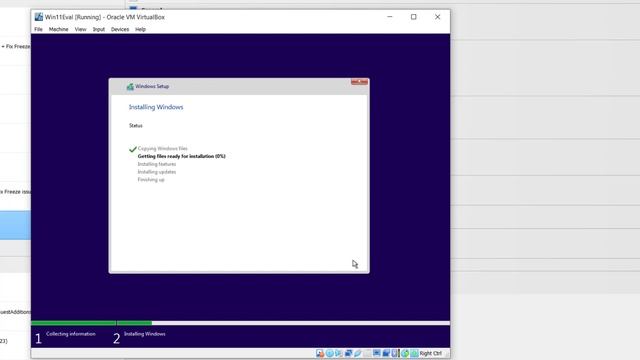Click the hard disk activity icon in status bar
Viewport: 640px width, 360px height.
coord(320,353)
